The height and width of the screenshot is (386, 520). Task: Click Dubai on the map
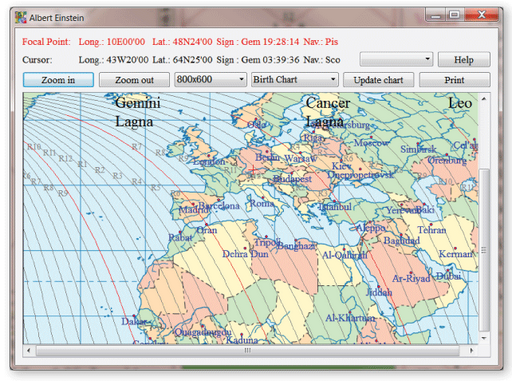(x=449, y=276)
